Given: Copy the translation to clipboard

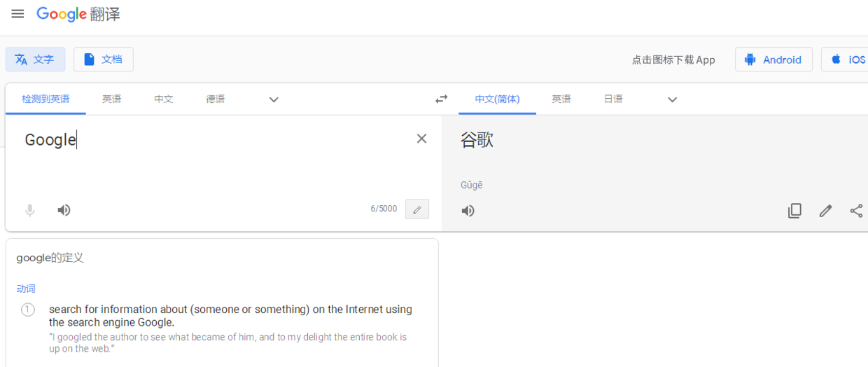Looking at the screenshot, I should [x=794, y=211].
